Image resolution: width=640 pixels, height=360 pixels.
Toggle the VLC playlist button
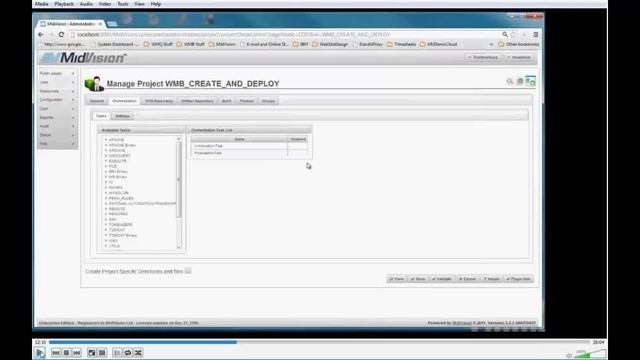[117, 353]
